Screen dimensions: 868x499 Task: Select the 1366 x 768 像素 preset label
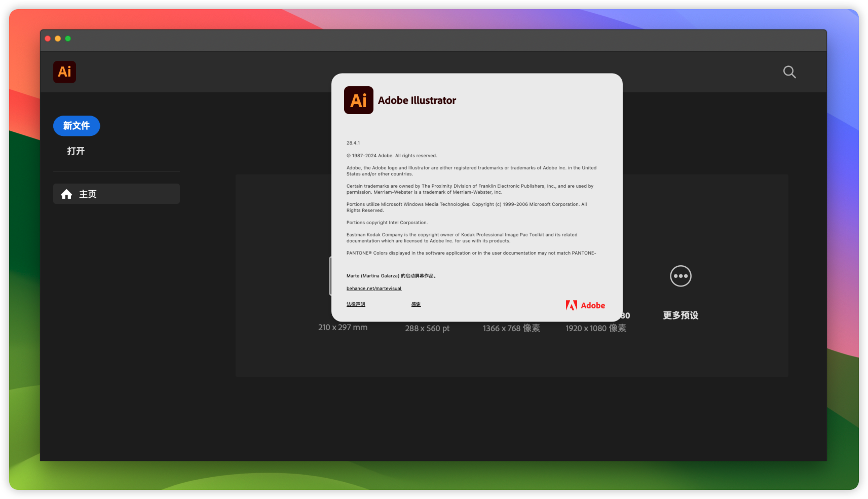pos(511,328)
